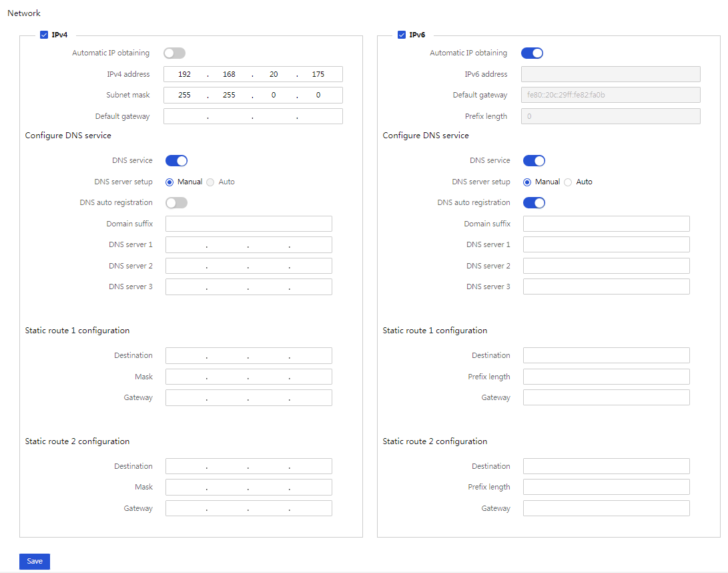The height and width of the screenshot is (573, 728).
Task: Enable IPv4 Automatic IP obtaining toggle
Action: click(175, 53)
